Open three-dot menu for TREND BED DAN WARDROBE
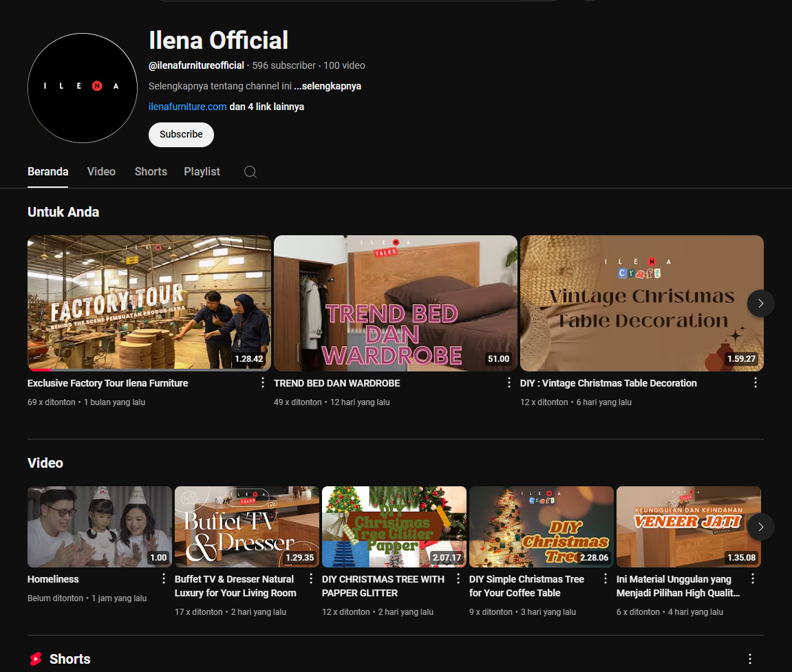792x672 pixels. pos(509,383)
